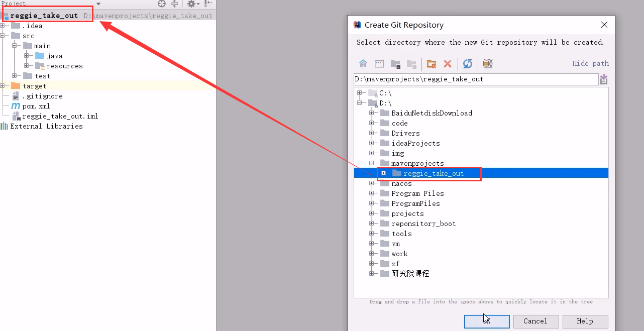Open pom.xml in the Project tree

click(36, 106)
